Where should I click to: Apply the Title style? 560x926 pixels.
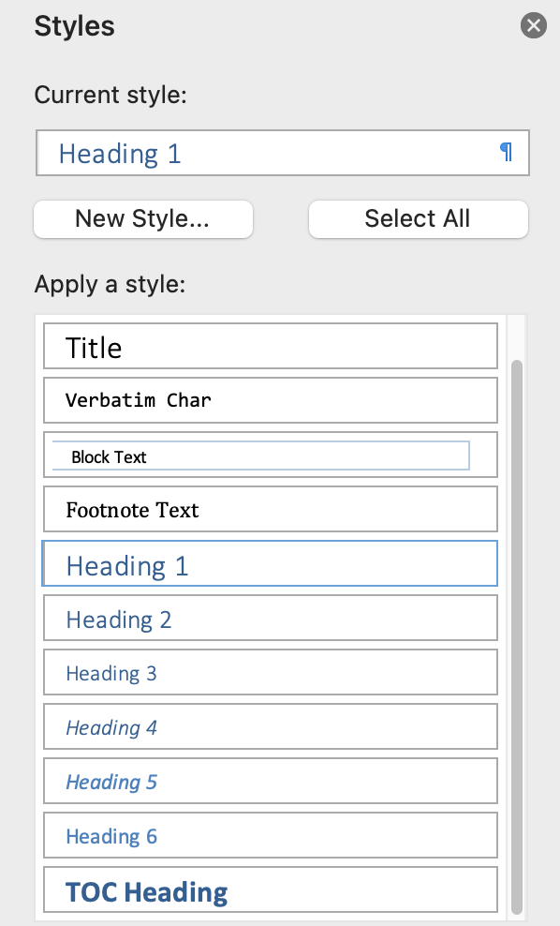[x=270, y=346]
